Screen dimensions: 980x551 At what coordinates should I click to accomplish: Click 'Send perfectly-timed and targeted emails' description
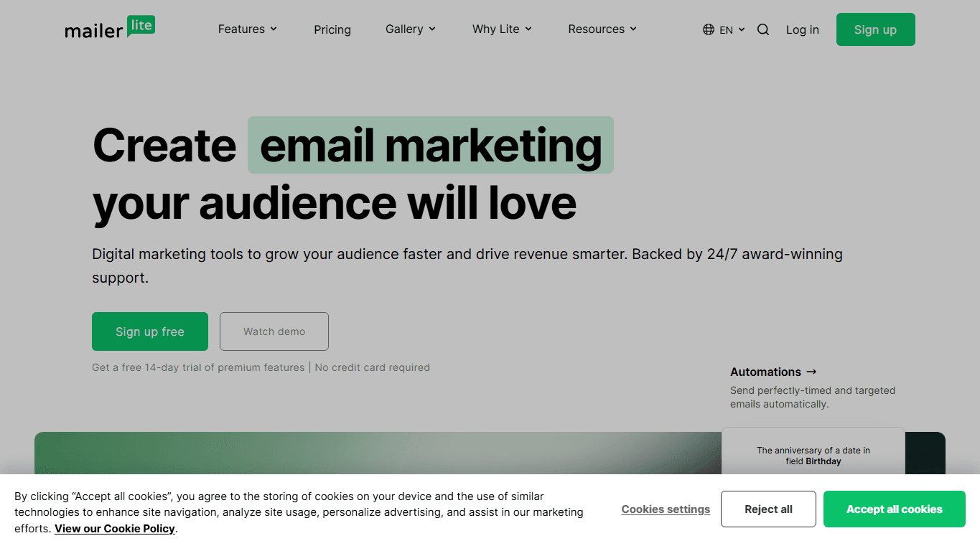pos(813,397)
